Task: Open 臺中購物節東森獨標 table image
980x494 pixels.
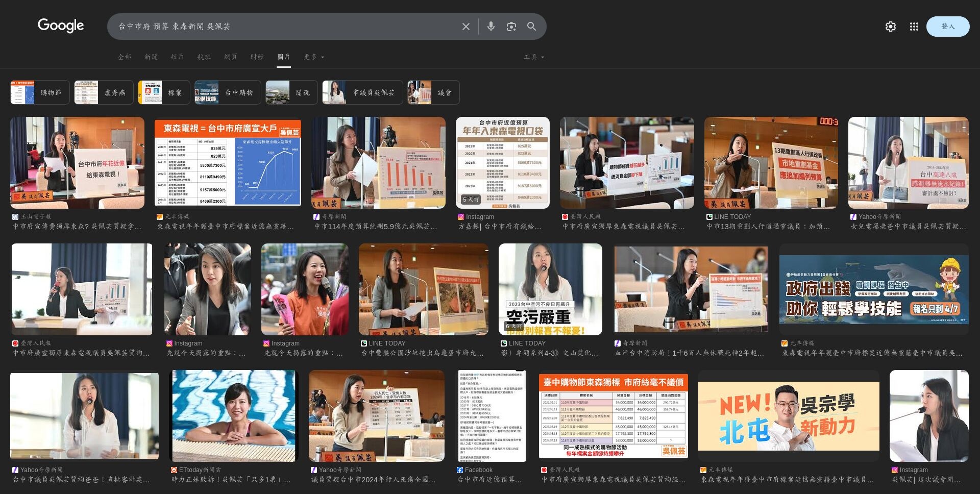Action: click(614, 416)
